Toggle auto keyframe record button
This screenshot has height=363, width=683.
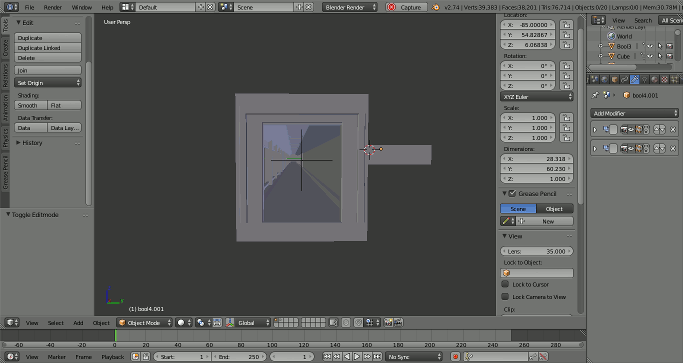(455, 356)
